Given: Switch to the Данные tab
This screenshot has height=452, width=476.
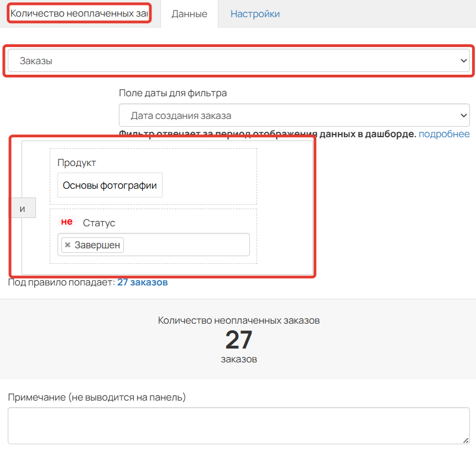Looking at the screenshot, I should [189, 14].
